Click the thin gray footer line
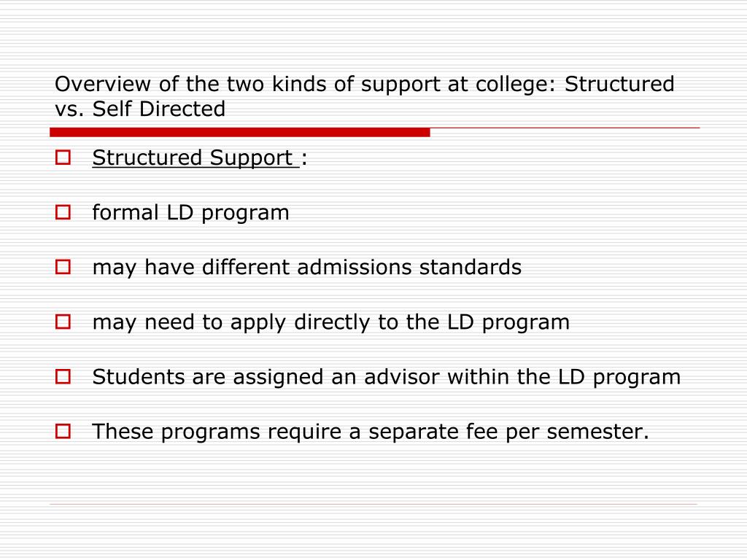Screen dimensions: 747x560 pos(373,504)
